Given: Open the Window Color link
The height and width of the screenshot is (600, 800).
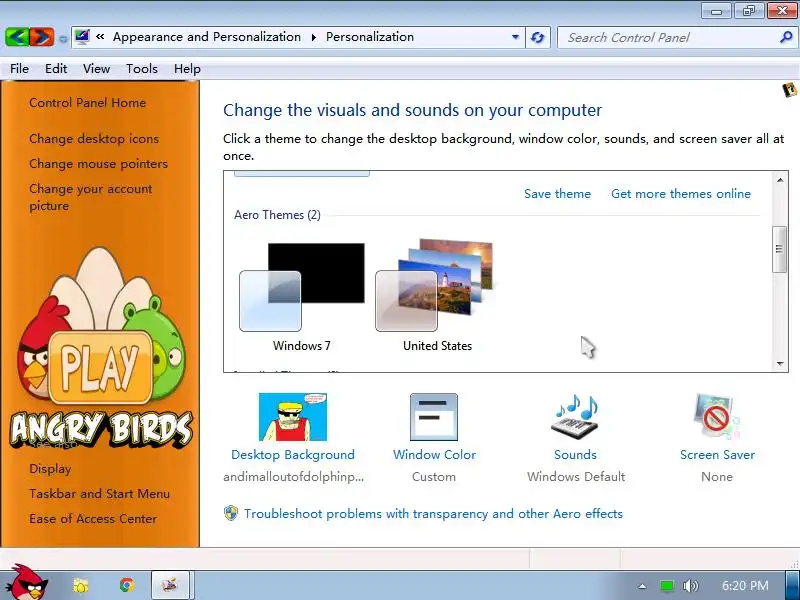Looking at the screenshot, I should pos(434,455).
